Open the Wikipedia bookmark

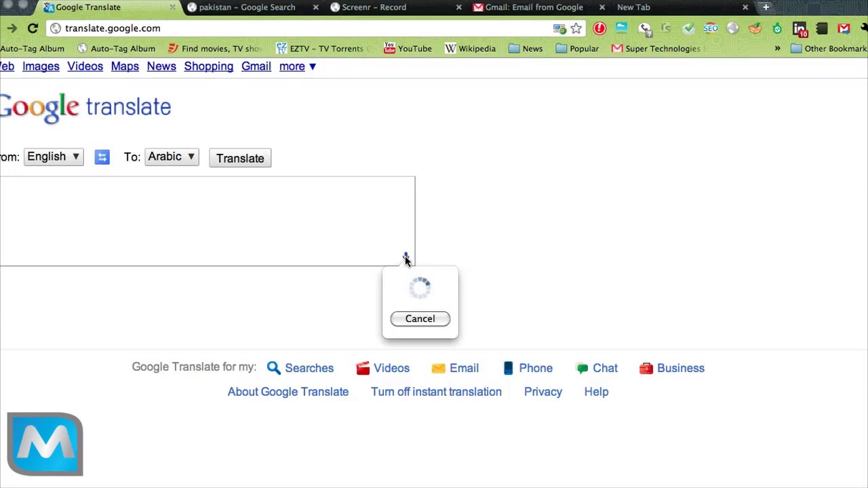470,49
